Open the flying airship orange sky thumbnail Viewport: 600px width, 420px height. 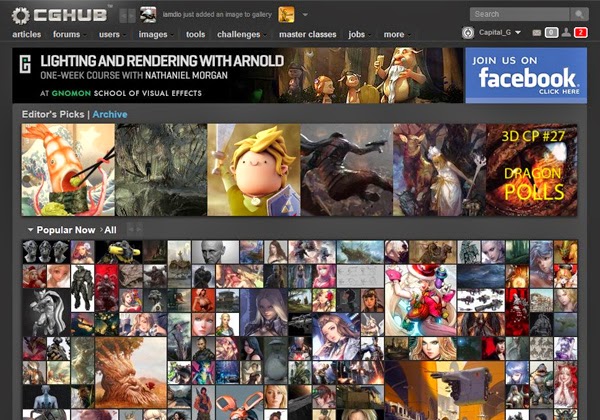click(445, 390)
